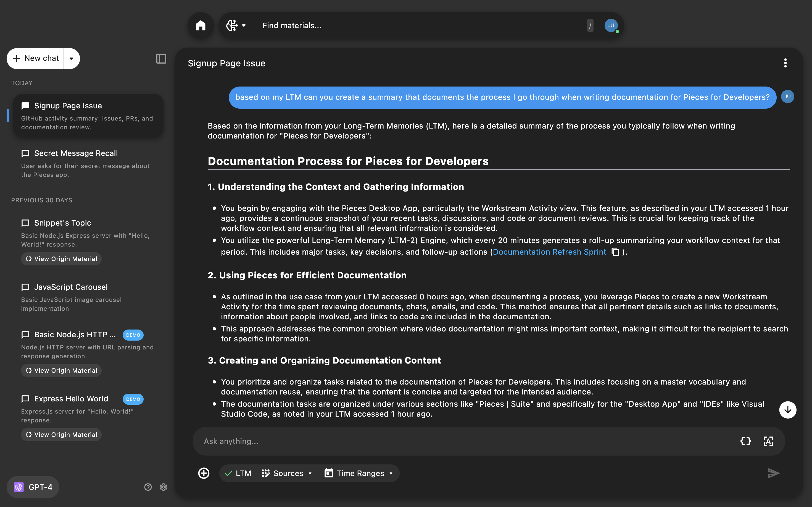The image size is (812, 507).
Task: Open the settings gear icon
Action: coord(164,487)
